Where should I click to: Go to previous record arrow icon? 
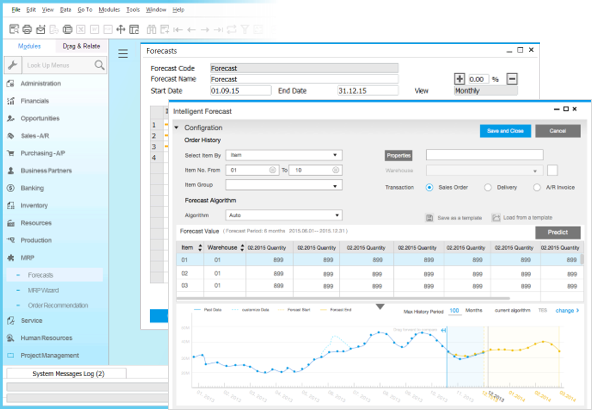pyautogui.click(x=191, y=29)
